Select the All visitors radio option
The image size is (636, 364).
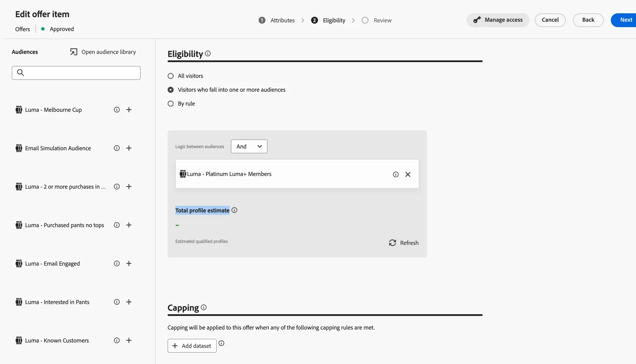coord(171,76)
